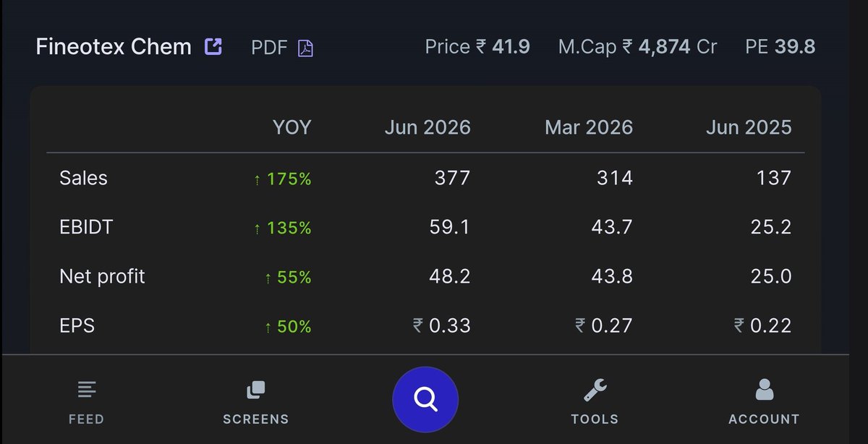Open the Feed icon in the navigation bar

tap(86, 390)
